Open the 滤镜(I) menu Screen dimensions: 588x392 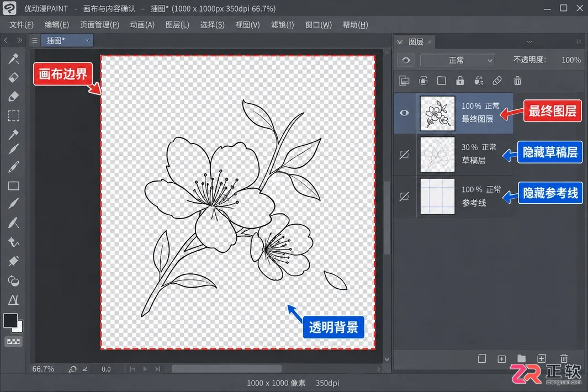click(282, 25)
